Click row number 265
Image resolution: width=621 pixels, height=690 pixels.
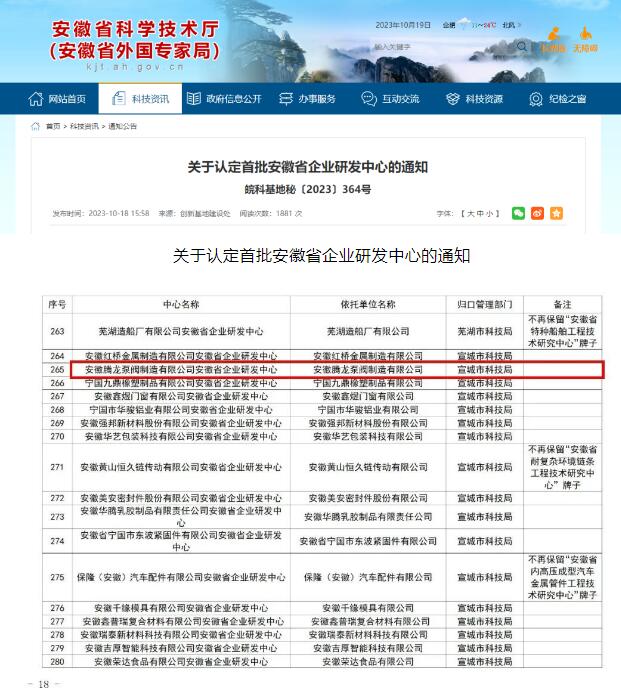point(57,370)
